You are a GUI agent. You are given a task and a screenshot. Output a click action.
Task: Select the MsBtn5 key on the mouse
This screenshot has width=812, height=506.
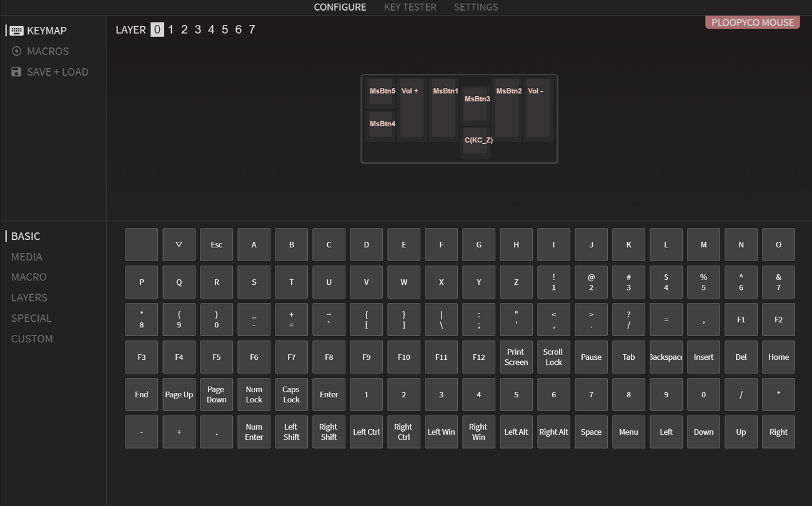coord(380,92)
